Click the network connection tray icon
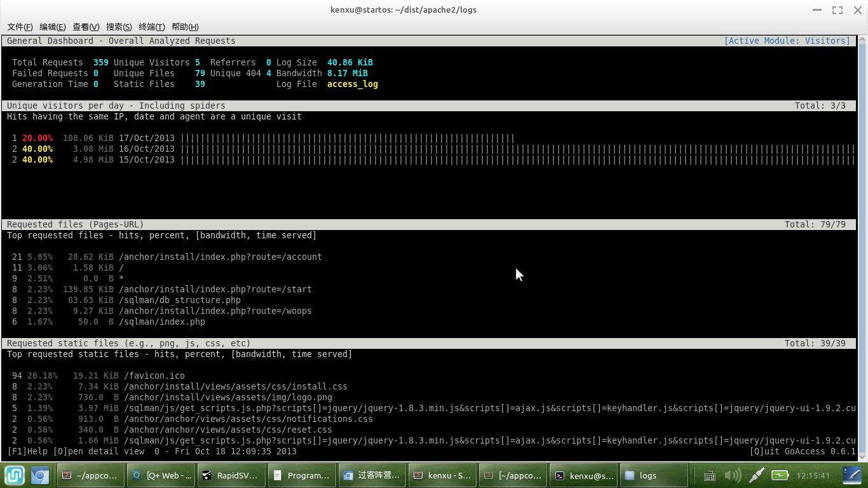This screenshot has width=868, height=488. [756, 475]
